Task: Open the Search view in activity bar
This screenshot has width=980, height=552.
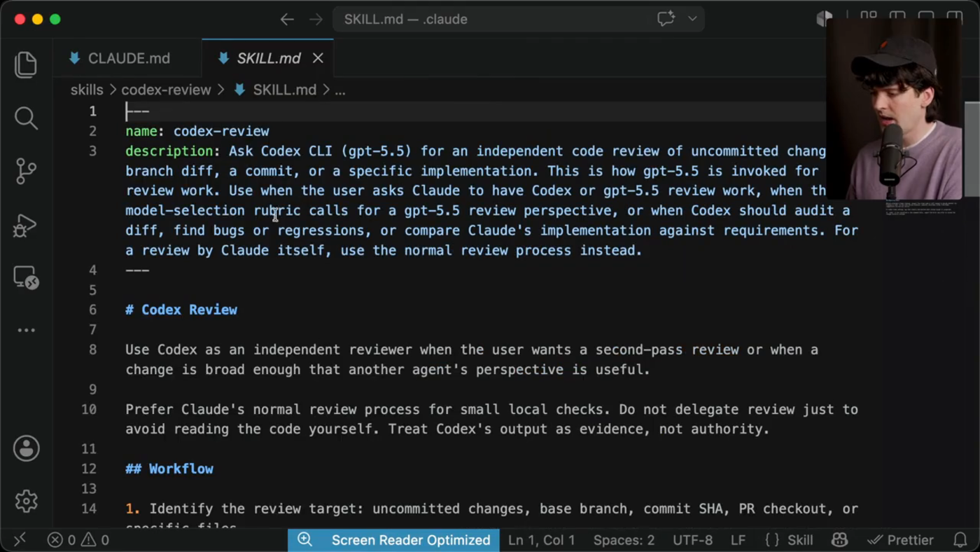Action: (x=26, y=118)
